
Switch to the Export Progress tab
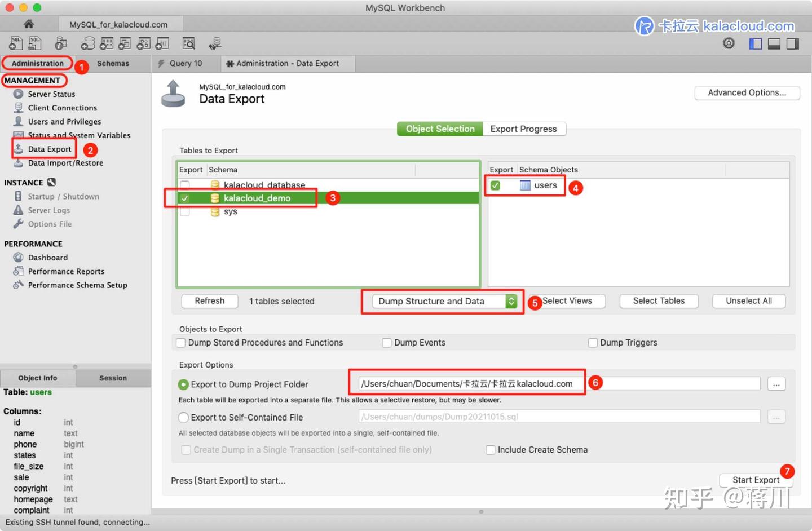point(524,129)
